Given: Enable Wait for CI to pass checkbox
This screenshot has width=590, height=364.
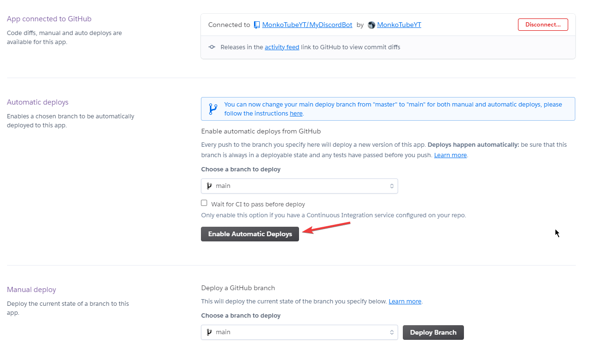Looking at the screenshot, I should (204, 203).
